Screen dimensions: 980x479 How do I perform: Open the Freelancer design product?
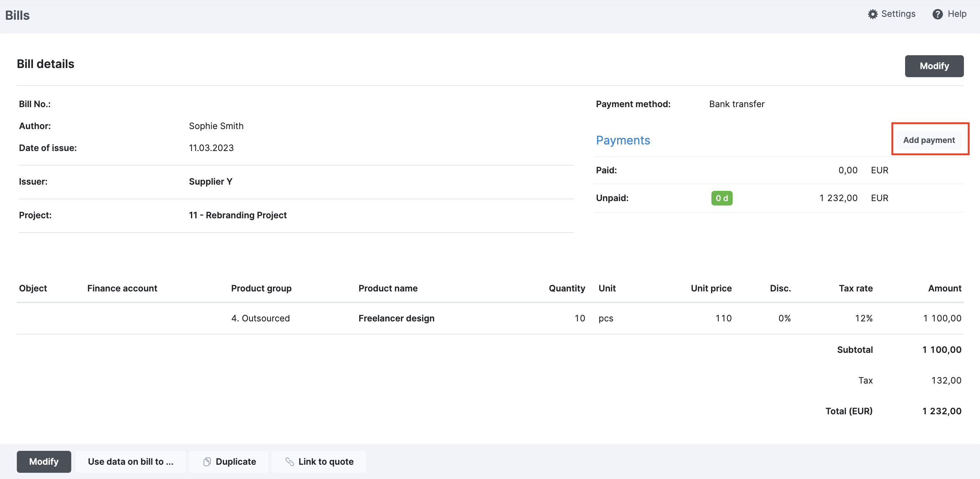coord(396,318)
